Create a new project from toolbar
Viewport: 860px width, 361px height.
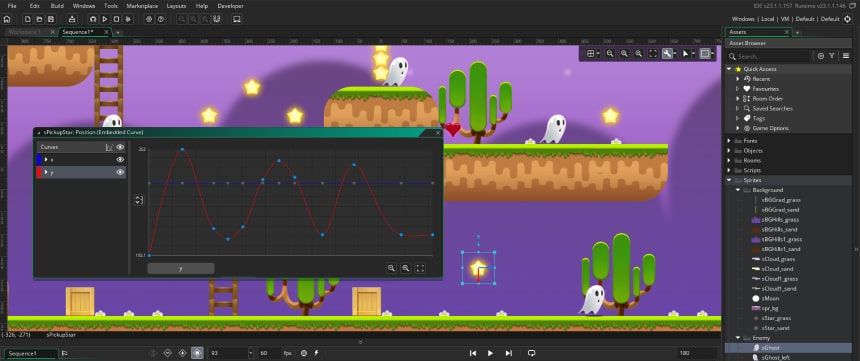point(27,19)
